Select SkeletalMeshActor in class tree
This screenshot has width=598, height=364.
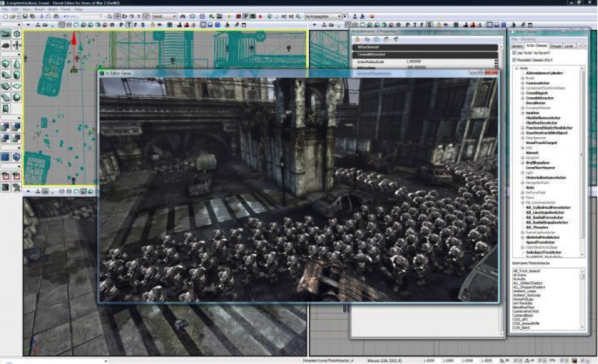(x=543, y=238)
